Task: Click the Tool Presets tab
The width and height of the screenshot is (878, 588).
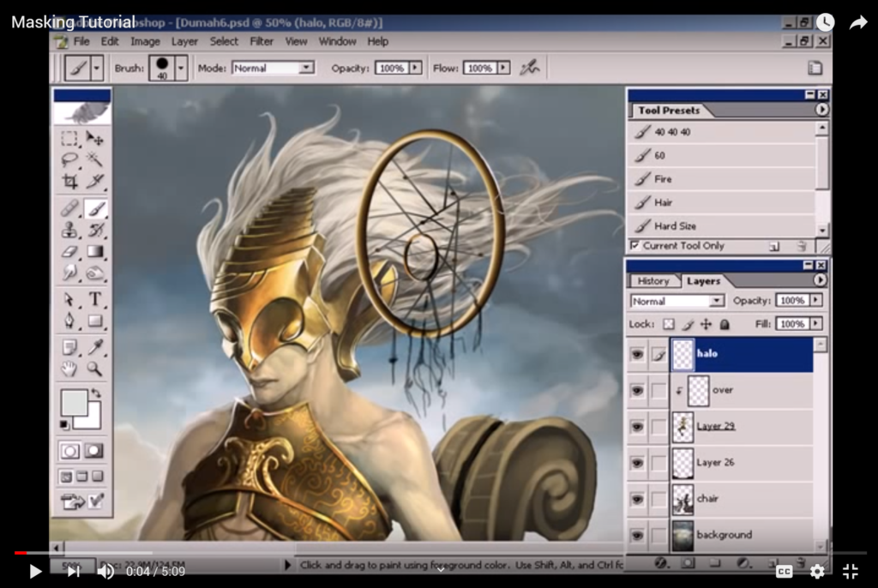Action: 669,111
